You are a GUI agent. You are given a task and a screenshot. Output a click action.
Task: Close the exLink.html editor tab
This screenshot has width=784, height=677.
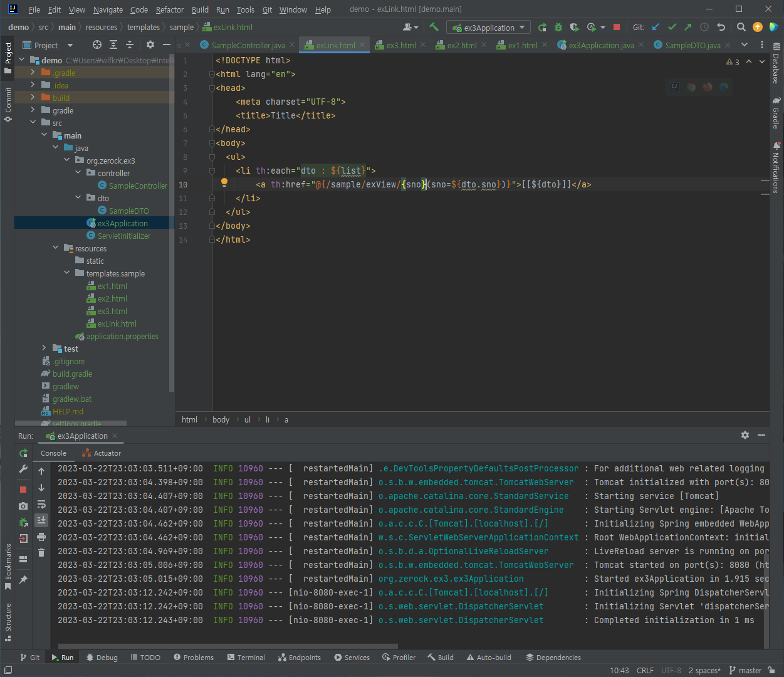coord(362,45)
